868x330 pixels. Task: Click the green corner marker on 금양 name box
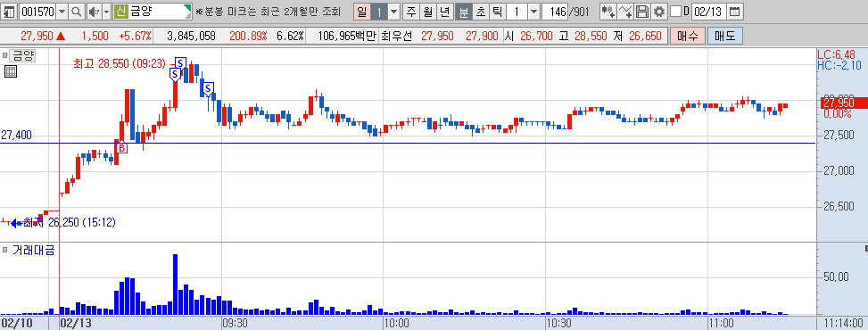(x=188, y=8)
